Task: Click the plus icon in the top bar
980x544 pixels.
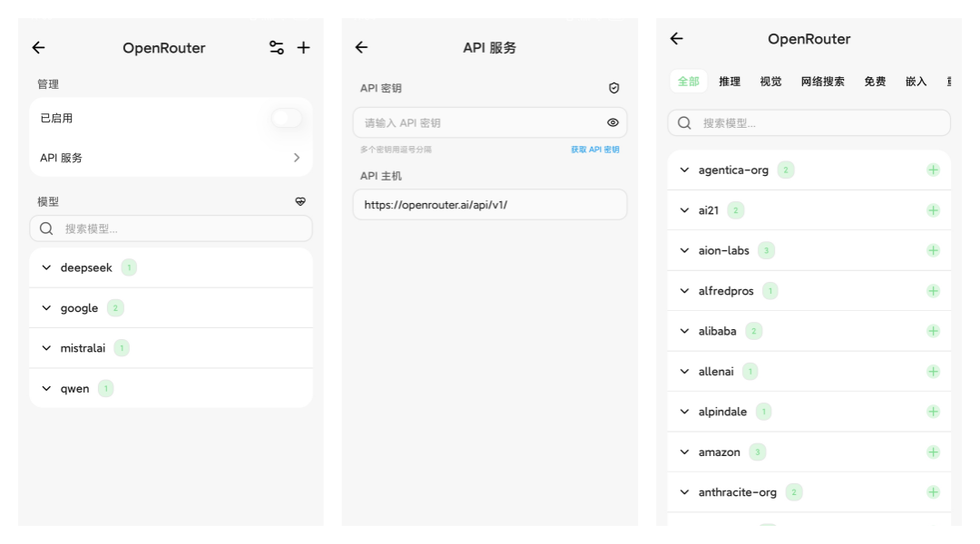Action: (x=304, y=47)
